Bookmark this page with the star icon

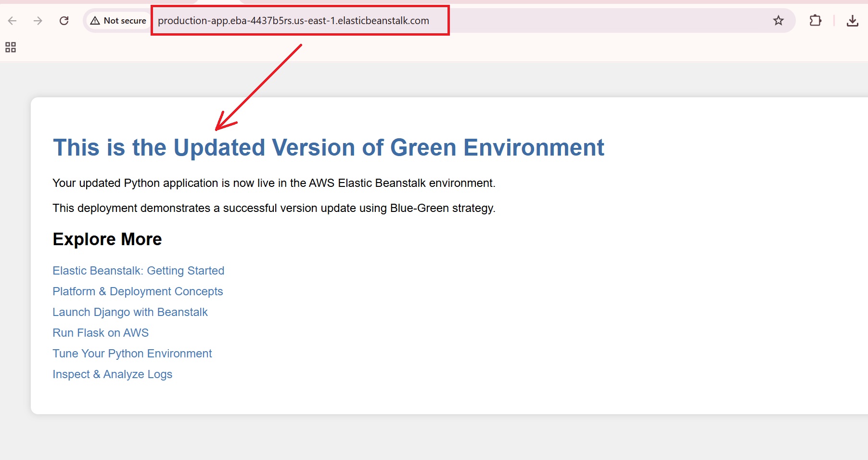778,21
